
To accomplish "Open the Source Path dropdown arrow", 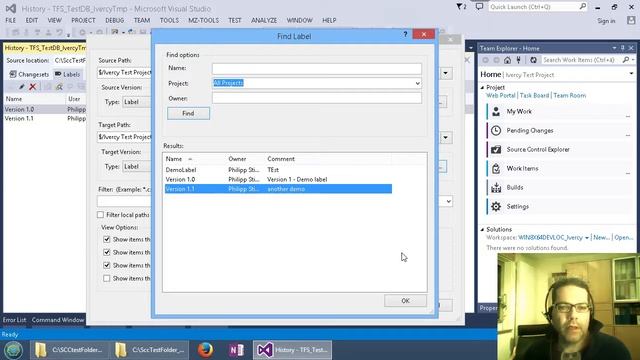I will 446,73.
